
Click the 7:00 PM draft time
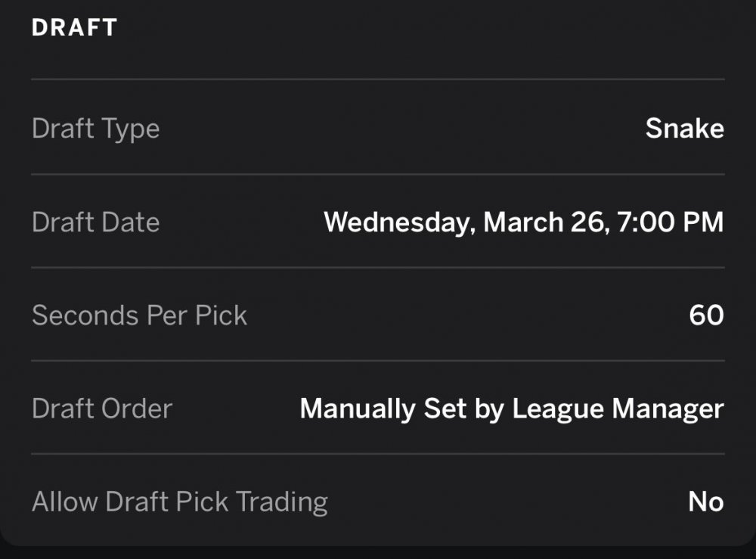tap(671, 222)
